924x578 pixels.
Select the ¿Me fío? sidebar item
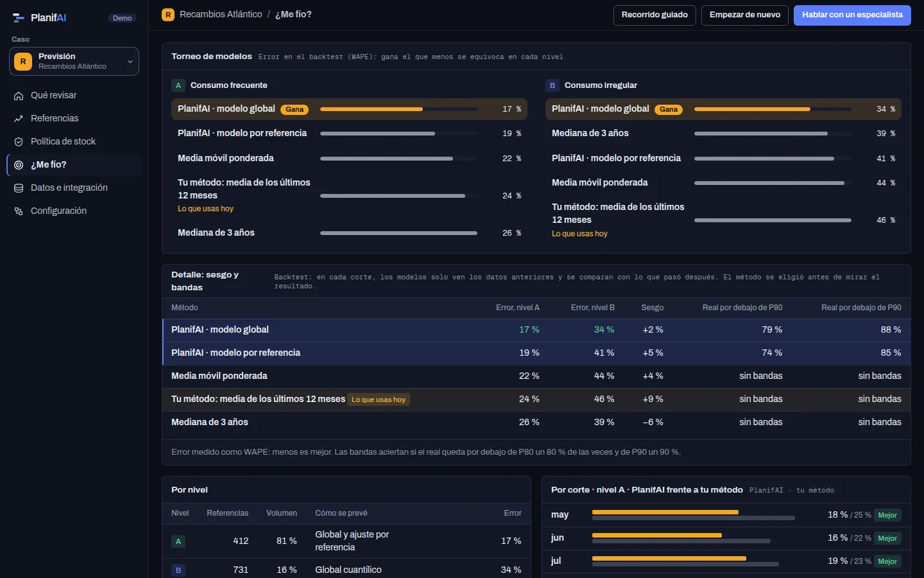click(x=74, y=165)
